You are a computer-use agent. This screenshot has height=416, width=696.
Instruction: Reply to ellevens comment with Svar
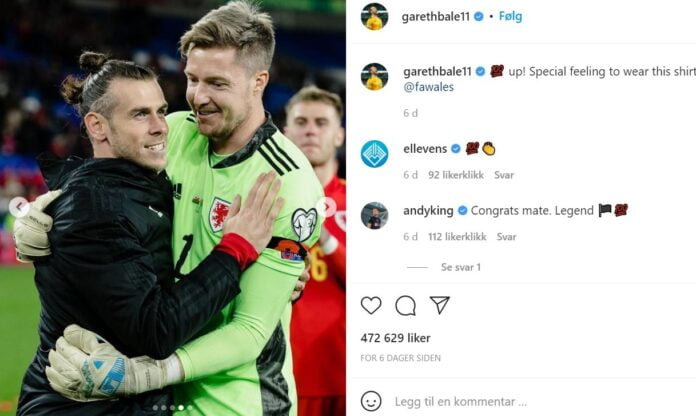point(504,175)
